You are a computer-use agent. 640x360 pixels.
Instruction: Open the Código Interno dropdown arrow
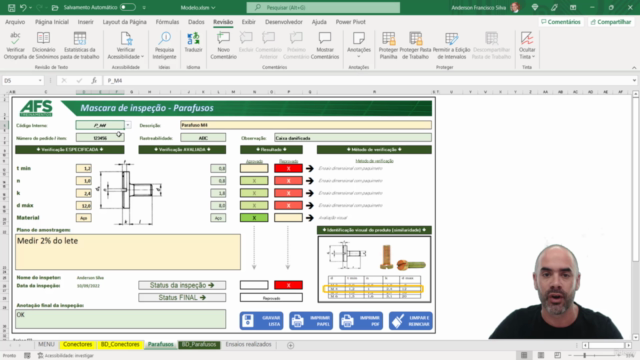pos(128,125)
